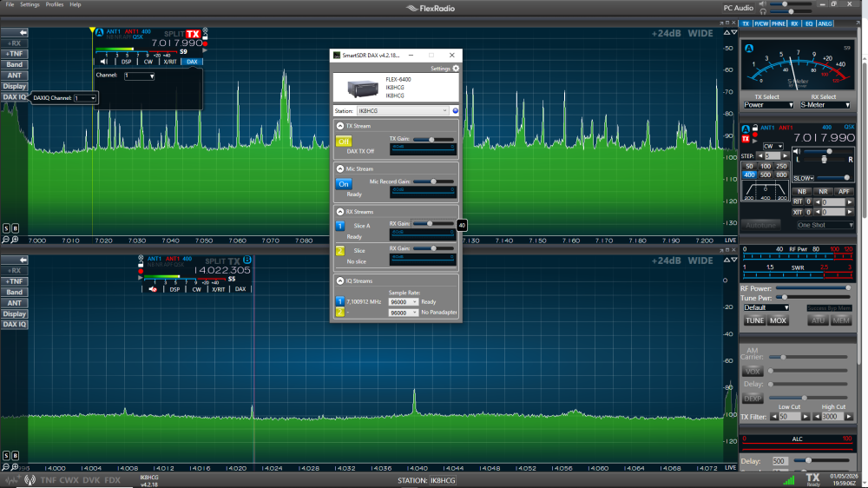Click the play triangle on slice A flag
The height and width of the screenshot is (488, 868).
[205, 50]
